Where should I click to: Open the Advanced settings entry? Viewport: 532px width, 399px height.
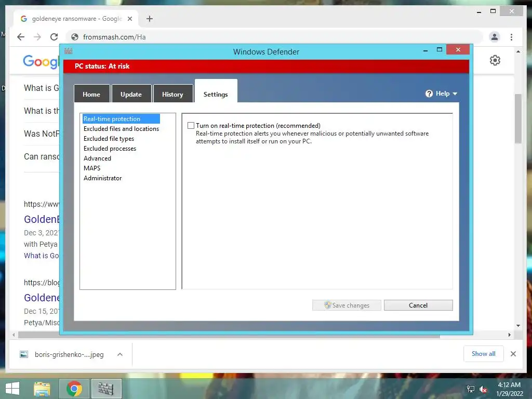tap(97, 158)
